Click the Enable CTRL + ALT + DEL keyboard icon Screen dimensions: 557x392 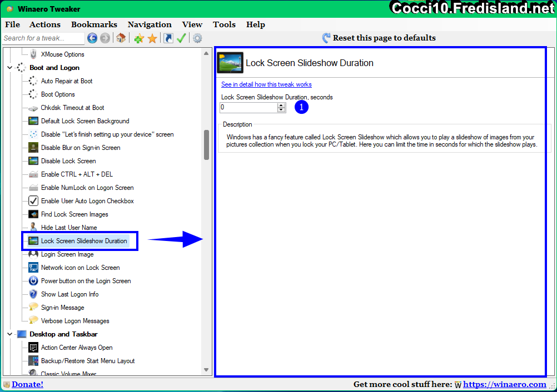(x=33, y=174)
